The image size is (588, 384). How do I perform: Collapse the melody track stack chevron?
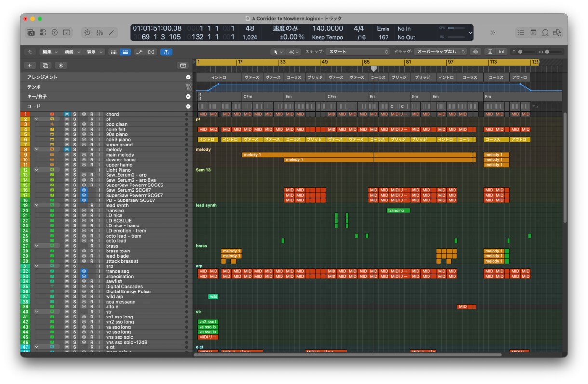[36, 149]
